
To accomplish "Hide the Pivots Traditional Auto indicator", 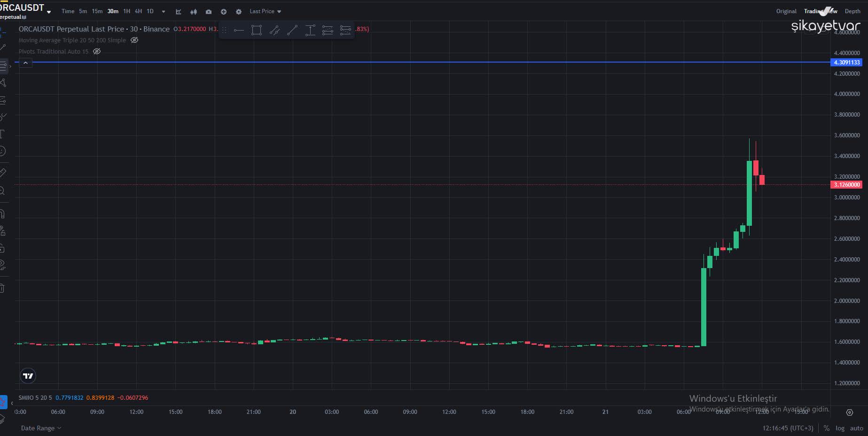I will pyautogui.click(x=97, y=51).
